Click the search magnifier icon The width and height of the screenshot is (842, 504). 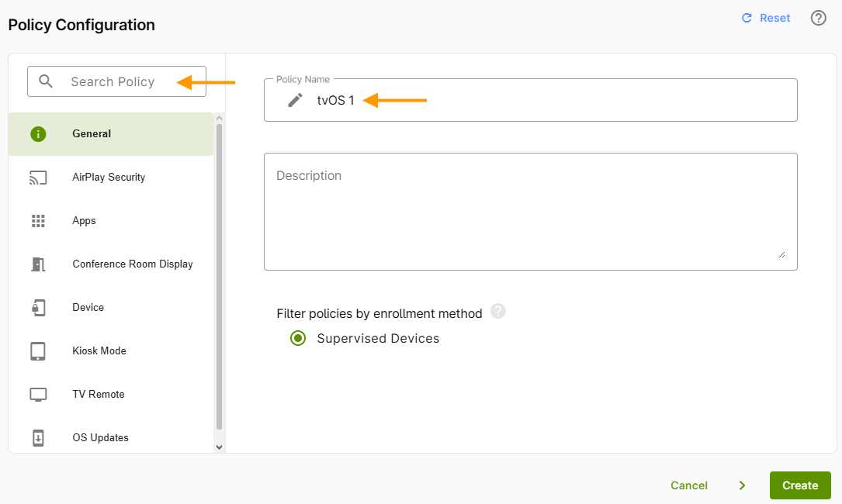click(46, 81)
